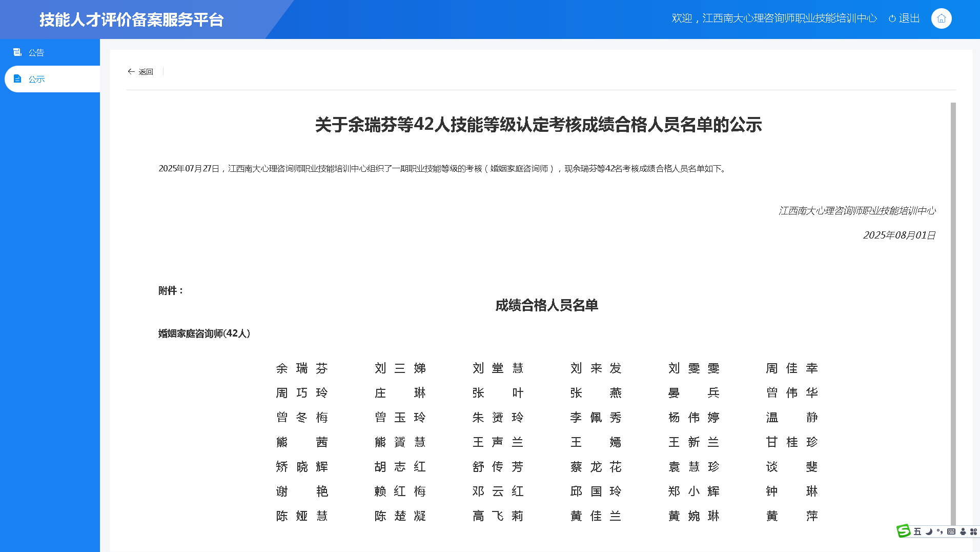Open the soft keyboard icon in Sogou bar
This screenshot has width=980, height=552.
tap(951, 532)
